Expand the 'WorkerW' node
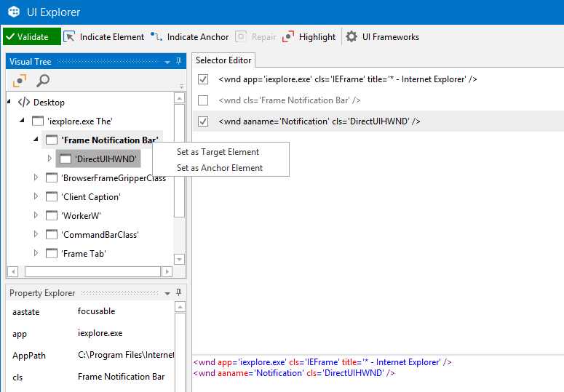564x392 pixels. 36,215
